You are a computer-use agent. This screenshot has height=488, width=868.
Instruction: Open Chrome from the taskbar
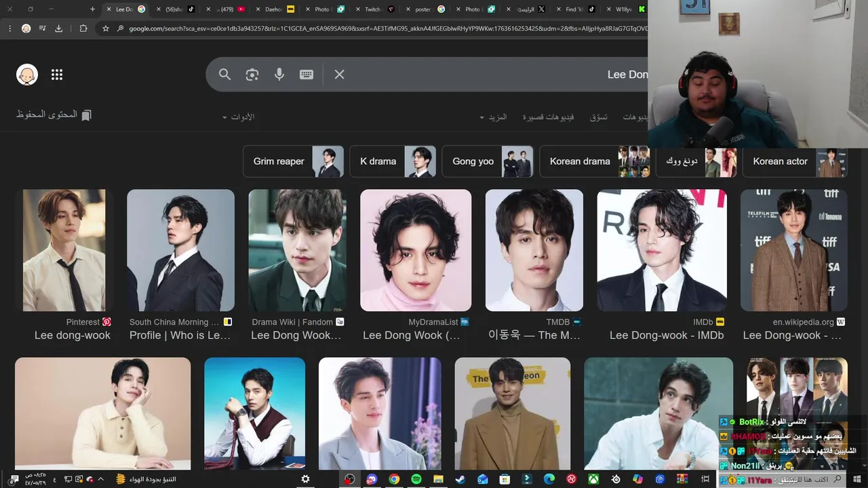(394, 479)
